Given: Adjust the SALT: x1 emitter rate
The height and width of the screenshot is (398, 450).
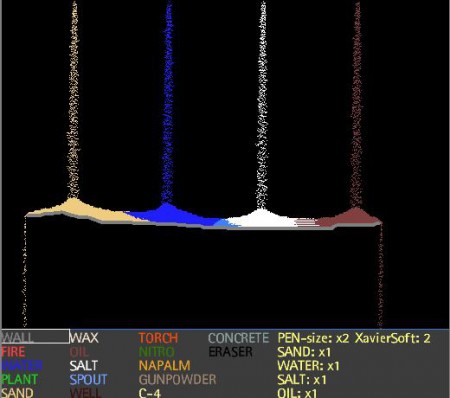Looking at the screenshot, I should pos(302,380).
